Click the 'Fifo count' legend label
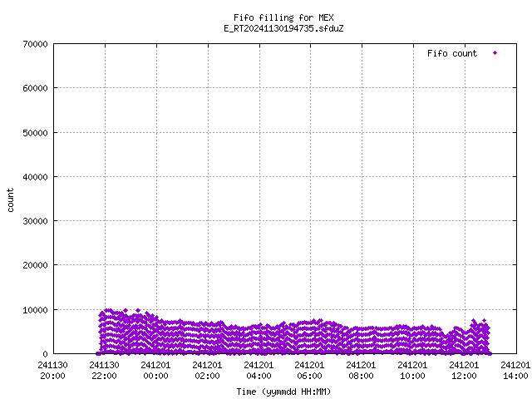532x399 pixels. click(452, 53)
